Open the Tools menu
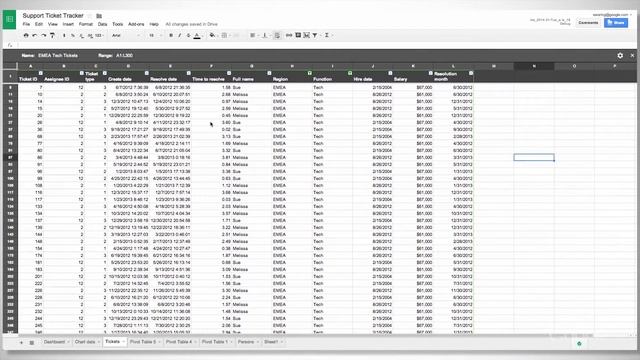 click(118, 24)
